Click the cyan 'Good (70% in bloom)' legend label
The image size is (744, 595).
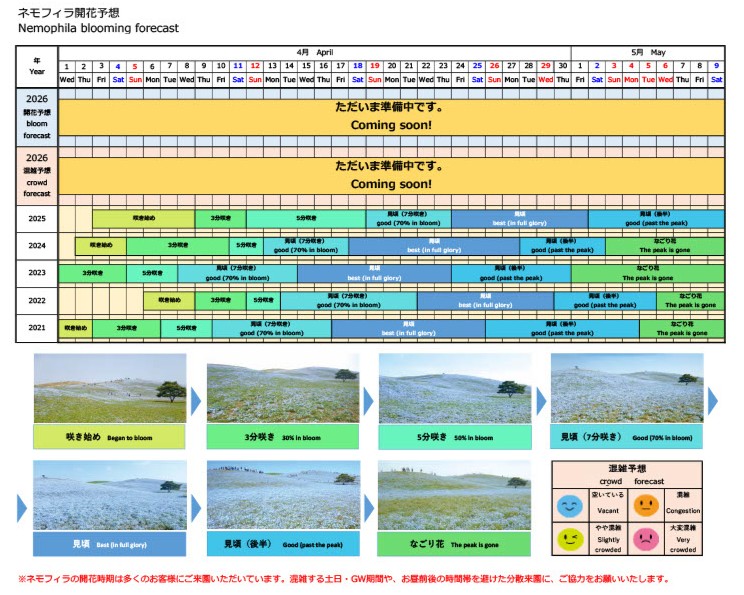tap(626, 437)
